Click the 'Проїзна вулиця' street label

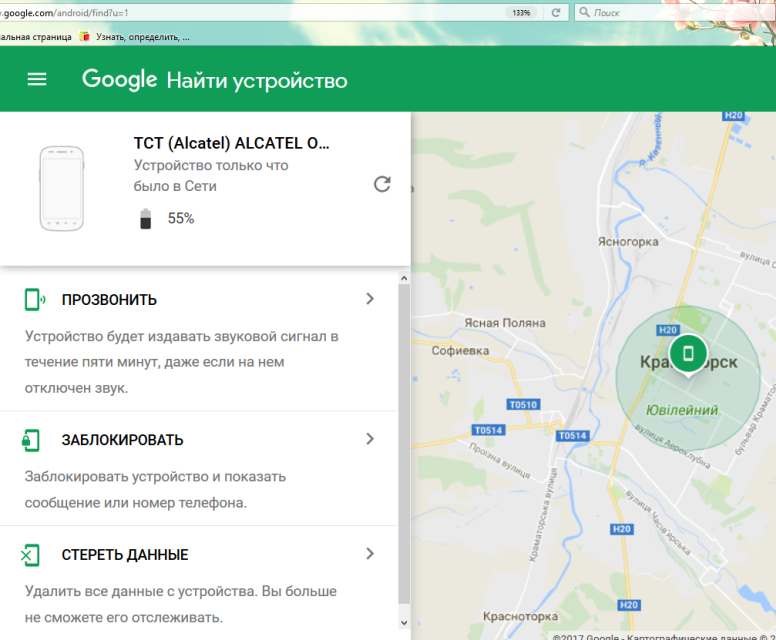(500, 460)
